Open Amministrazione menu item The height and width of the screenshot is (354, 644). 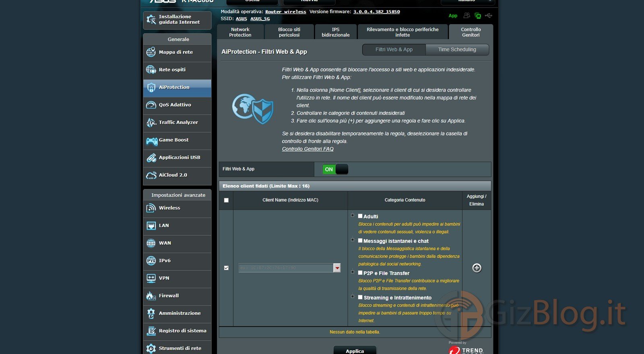[177, 313]
